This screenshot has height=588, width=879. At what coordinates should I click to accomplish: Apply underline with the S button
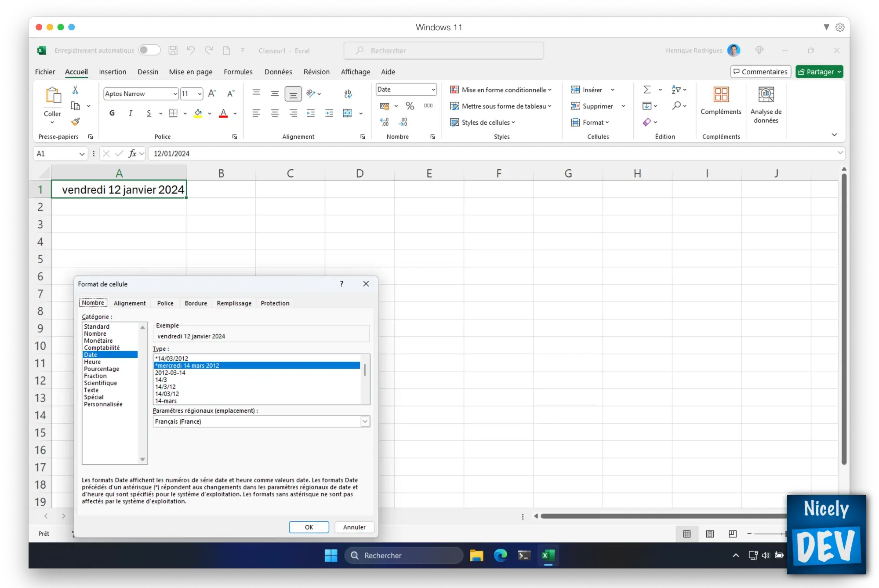[149, 113]
